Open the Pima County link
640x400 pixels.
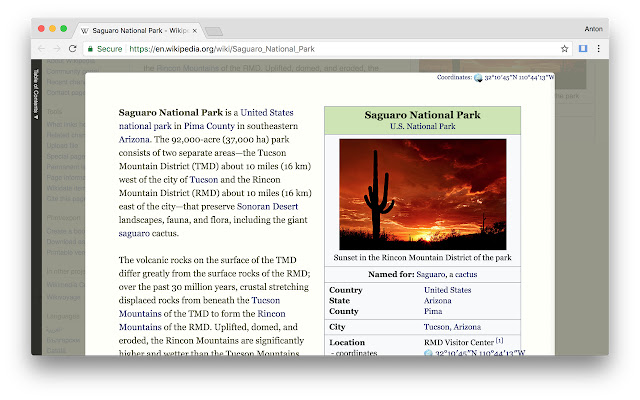coord(207,127)
